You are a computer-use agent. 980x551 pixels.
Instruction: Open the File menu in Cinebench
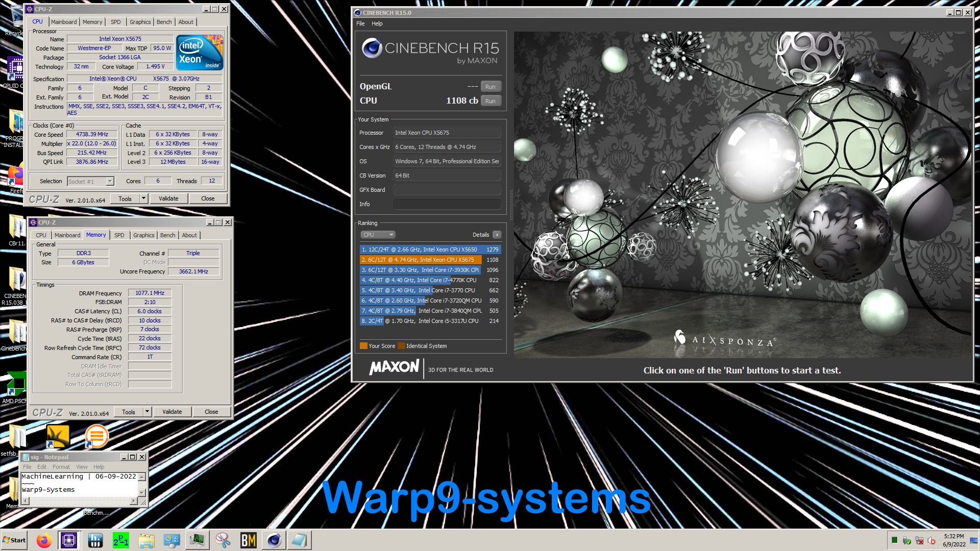coord(360,23)
